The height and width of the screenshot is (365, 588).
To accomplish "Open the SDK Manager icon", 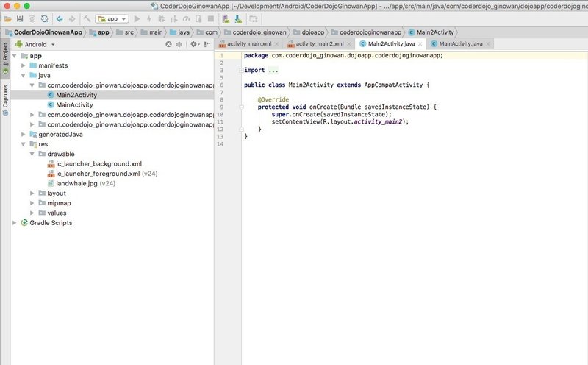I will 238,19.
